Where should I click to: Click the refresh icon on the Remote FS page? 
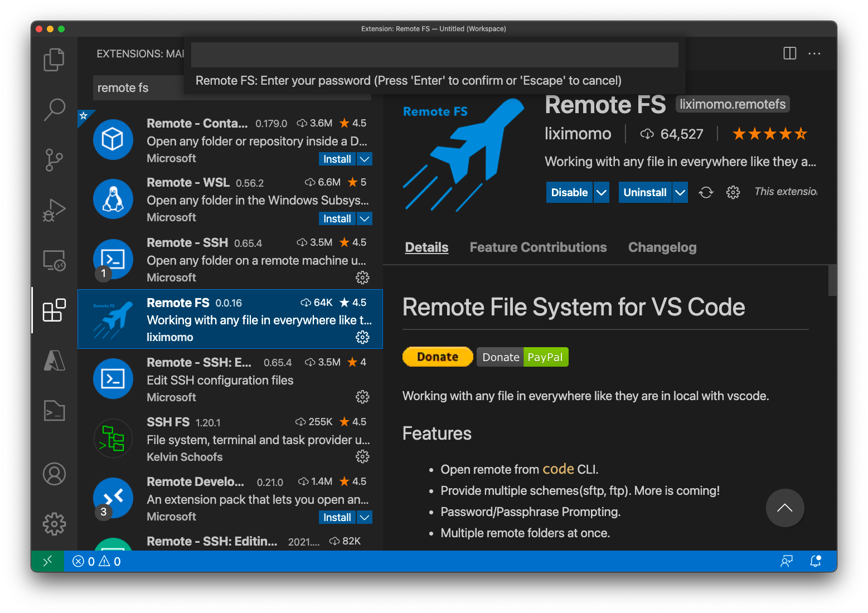706,192
